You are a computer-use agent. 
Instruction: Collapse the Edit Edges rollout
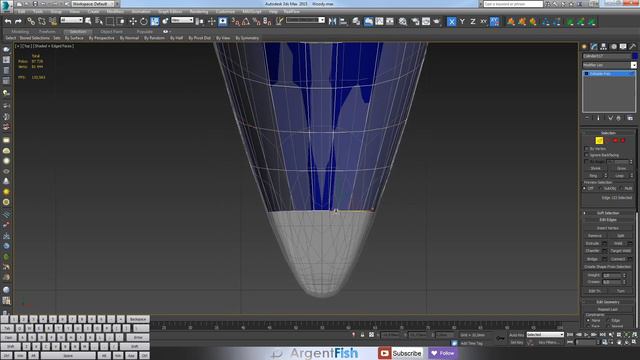pyautogui.click(x=608, y=220)
